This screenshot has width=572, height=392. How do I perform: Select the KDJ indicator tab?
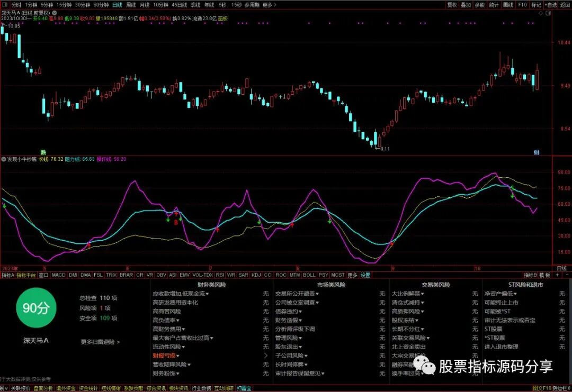coord(256,275)
